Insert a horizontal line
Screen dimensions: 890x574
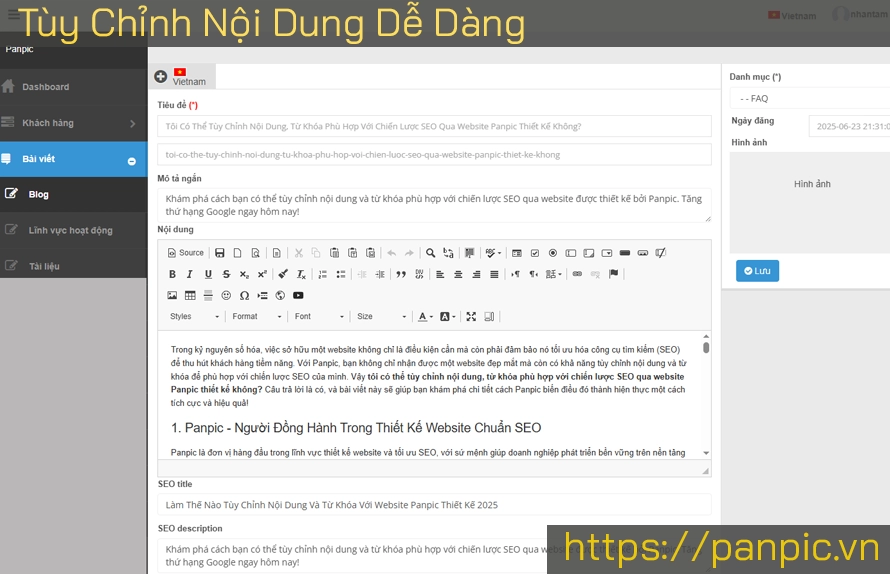208,295
